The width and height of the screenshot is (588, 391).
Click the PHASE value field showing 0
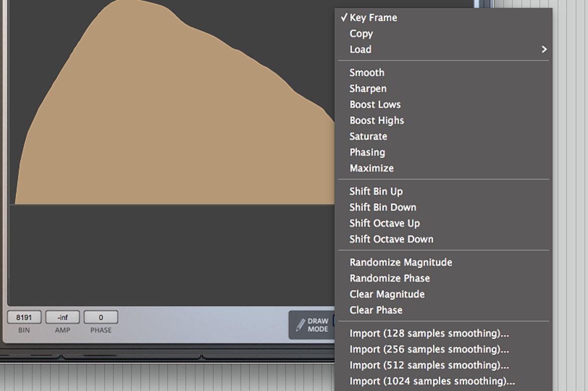tap(101, 318)
